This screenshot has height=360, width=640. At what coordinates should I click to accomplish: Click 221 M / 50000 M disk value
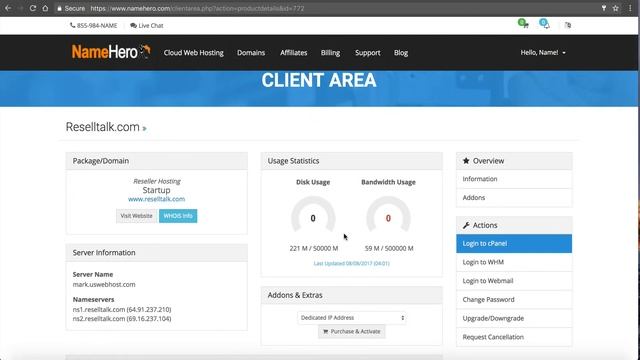[313, 248]
